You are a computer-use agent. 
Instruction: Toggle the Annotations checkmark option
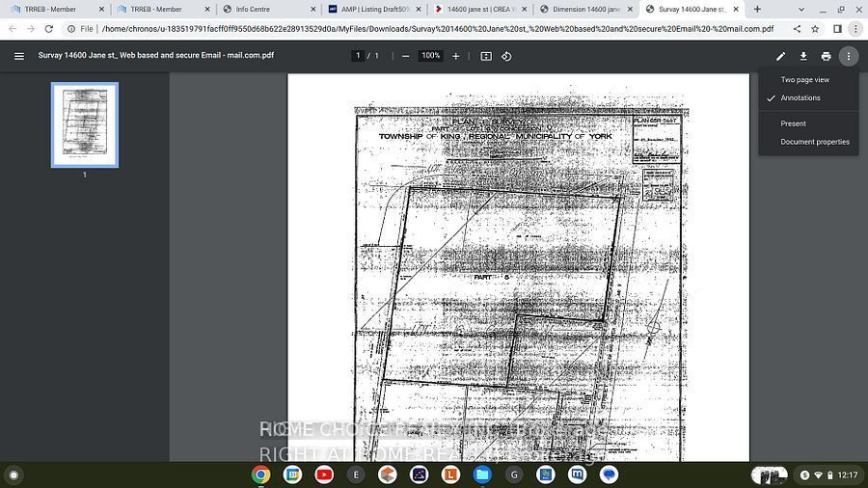[x=800, y=98]
